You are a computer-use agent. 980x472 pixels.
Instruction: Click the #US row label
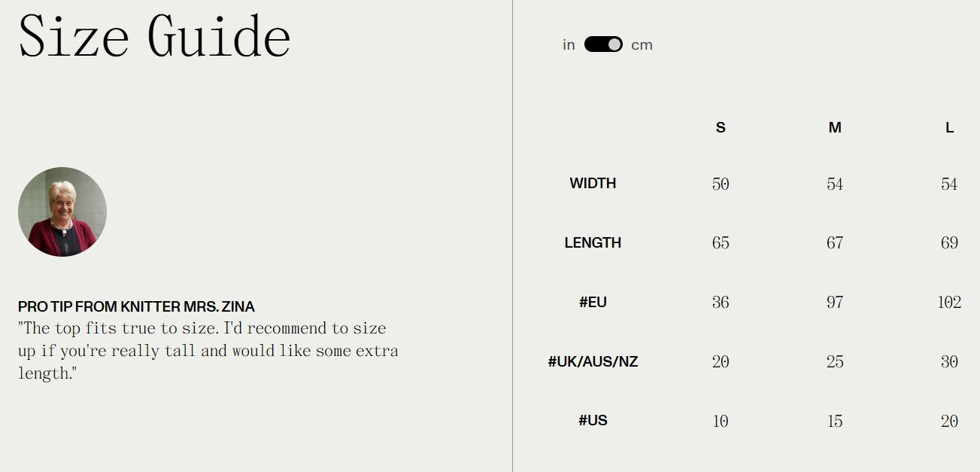point(593,420)
